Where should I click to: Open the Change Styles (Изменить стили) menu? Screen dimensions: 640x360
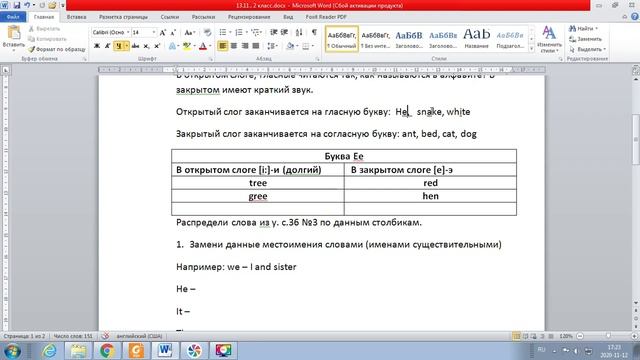(549, 40)
